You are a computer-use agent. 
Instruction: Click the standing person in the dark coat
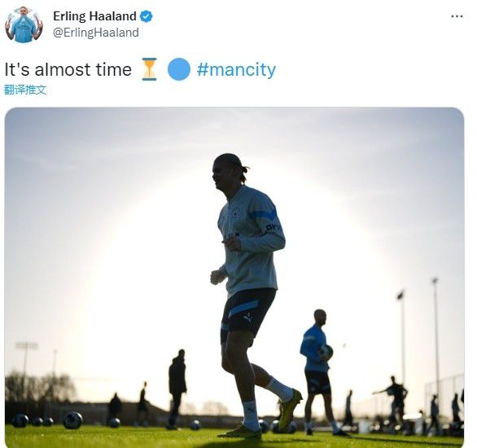[177, 388]
